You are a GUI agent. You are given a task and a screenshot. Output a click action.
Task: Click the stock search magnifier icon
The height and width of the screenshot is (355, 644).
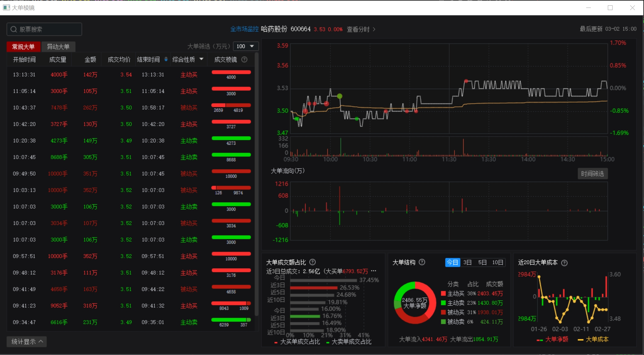click(x=14, y=29)
